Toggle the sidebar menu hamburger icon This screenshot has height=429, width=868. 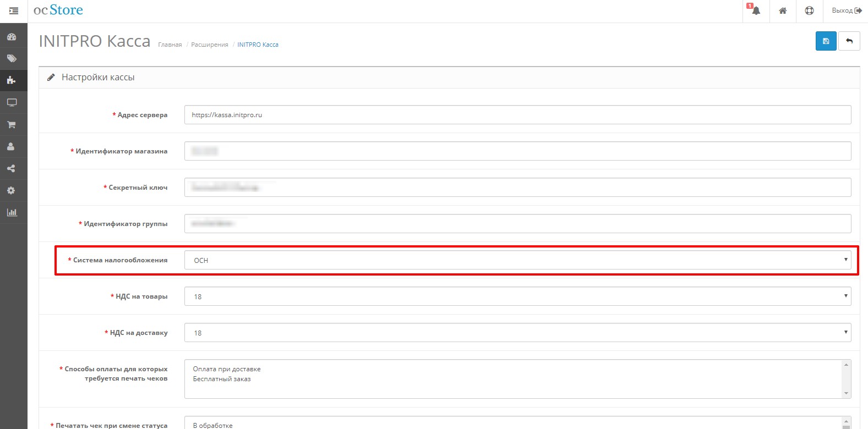(14, 10)
